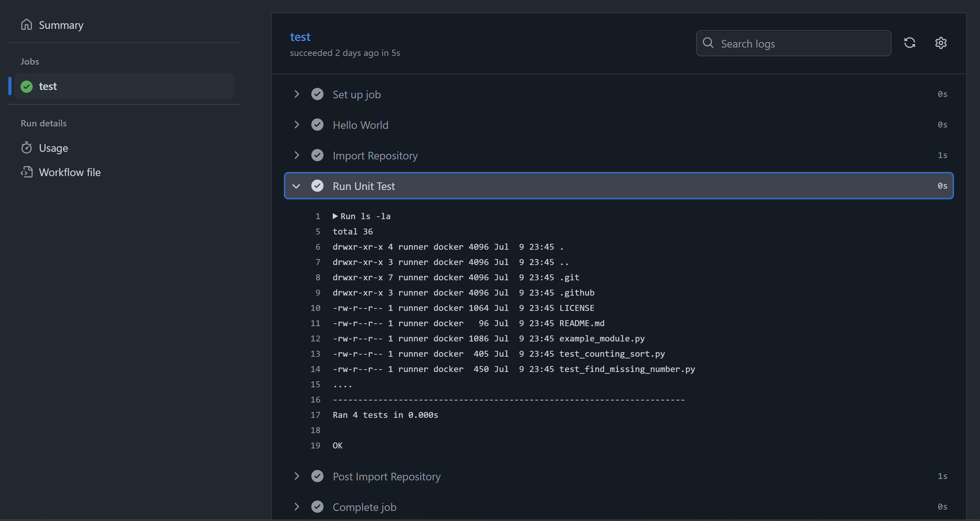Viewport: 980px width, 521px height.
Task: Click the Set up job step label
Action: click(x=356, y=95)
